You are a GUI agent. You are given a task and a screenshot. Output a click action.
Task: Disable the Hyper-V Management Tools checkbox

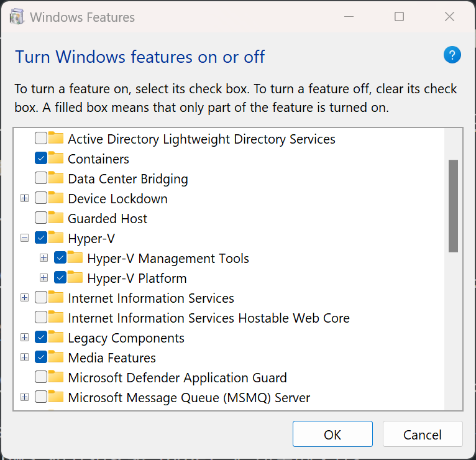pyautogui.click(x=60, y=258)
